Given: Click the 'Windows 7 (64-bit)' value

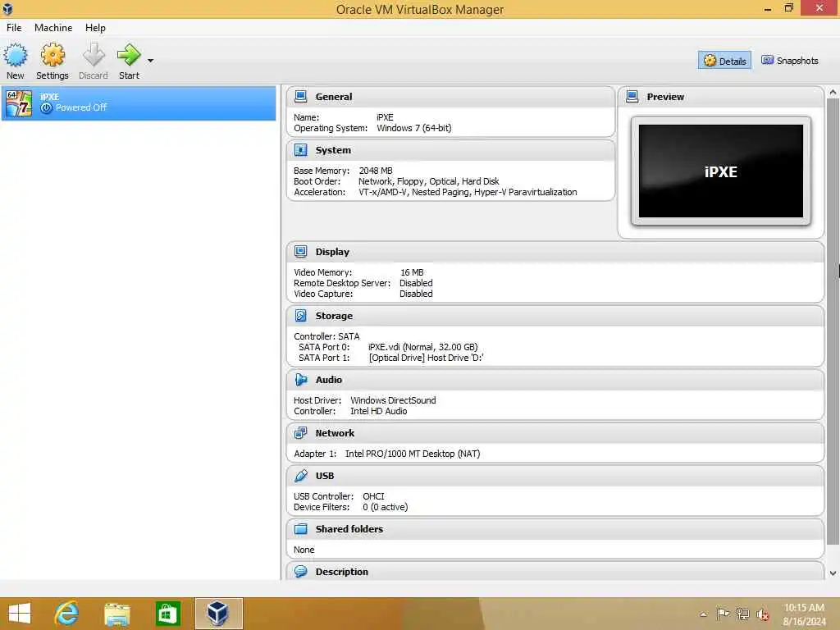Looking at the screenshot, I should pyautogui.click(x=413, y=128).
